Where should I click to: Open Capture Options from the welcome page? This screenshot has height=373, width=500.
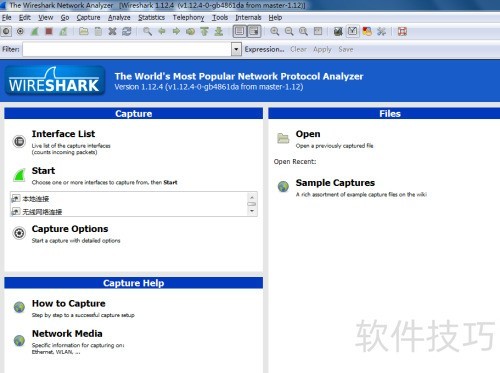(x=70, y=229)
